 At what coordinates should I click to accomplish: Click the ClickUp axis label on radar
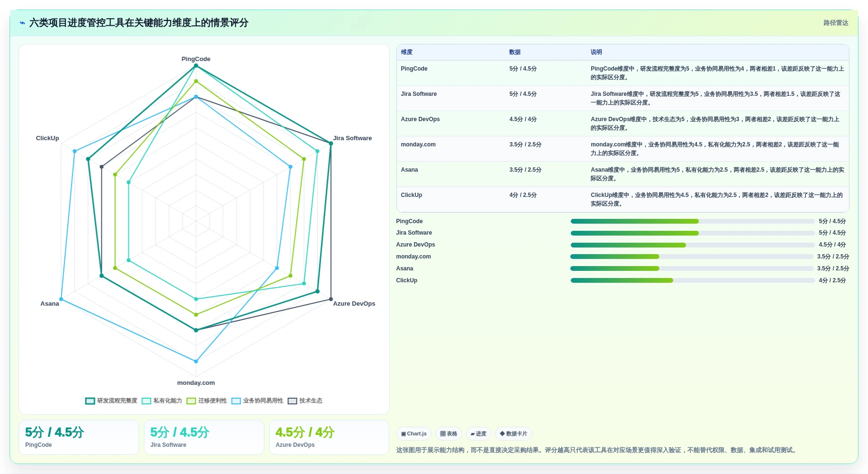(x=48, y=138)
